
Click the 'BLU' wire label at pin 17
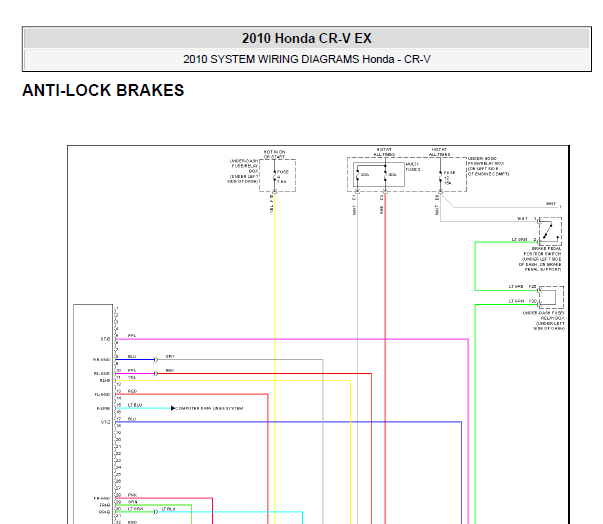(132, 419)
